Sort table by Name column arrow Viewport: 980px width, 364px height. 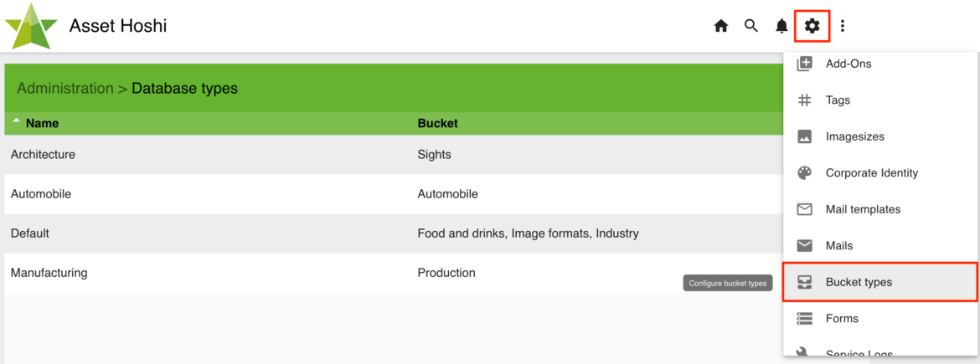(x=16, y=120)
